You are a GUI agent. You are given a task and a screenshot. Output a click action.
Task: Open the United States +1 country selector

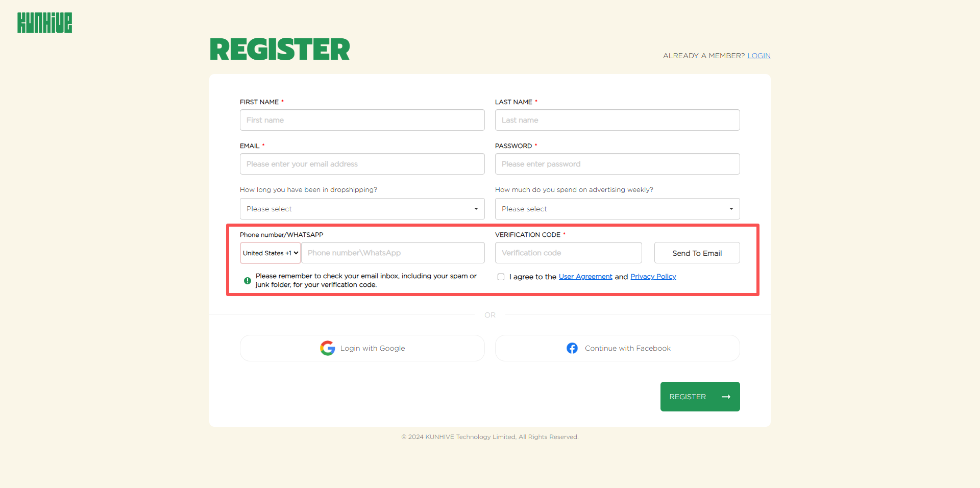click(x=271, y=253)
